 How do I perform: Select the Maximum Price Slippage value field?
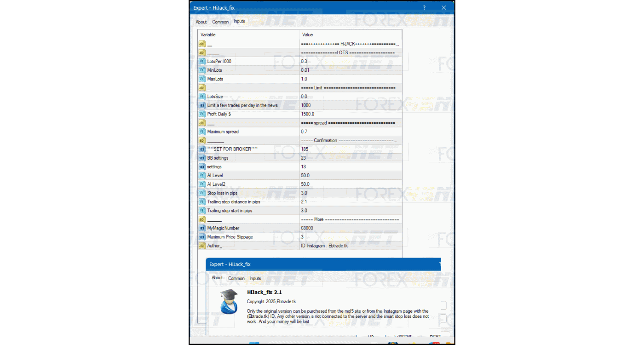point(351,237)
